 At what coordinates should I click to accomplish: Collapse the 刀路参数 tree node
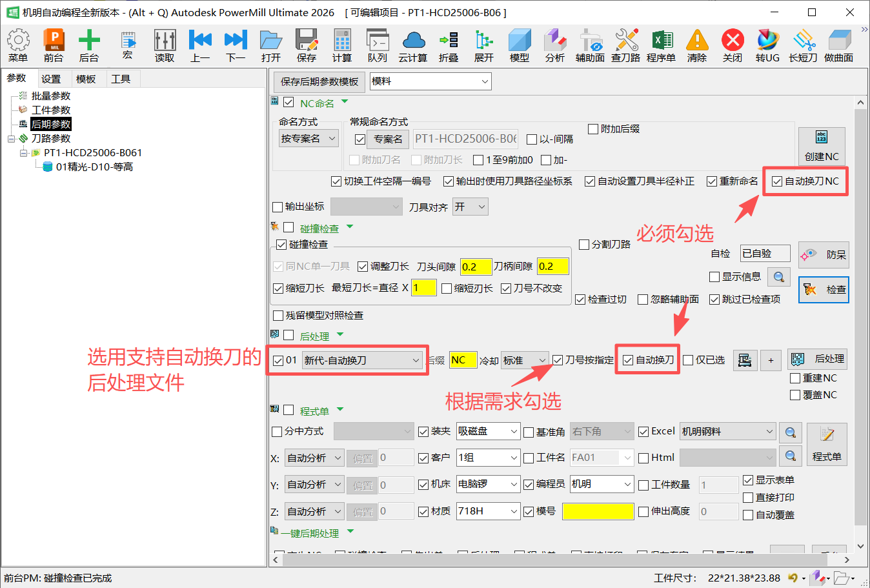[x=11, y=139]
